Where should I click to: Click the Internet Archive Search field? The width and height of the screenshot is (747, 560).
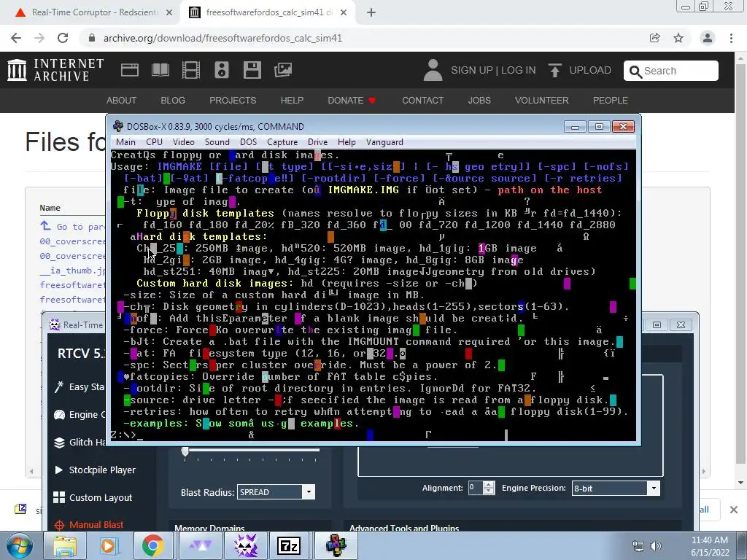tap(671, 71)
